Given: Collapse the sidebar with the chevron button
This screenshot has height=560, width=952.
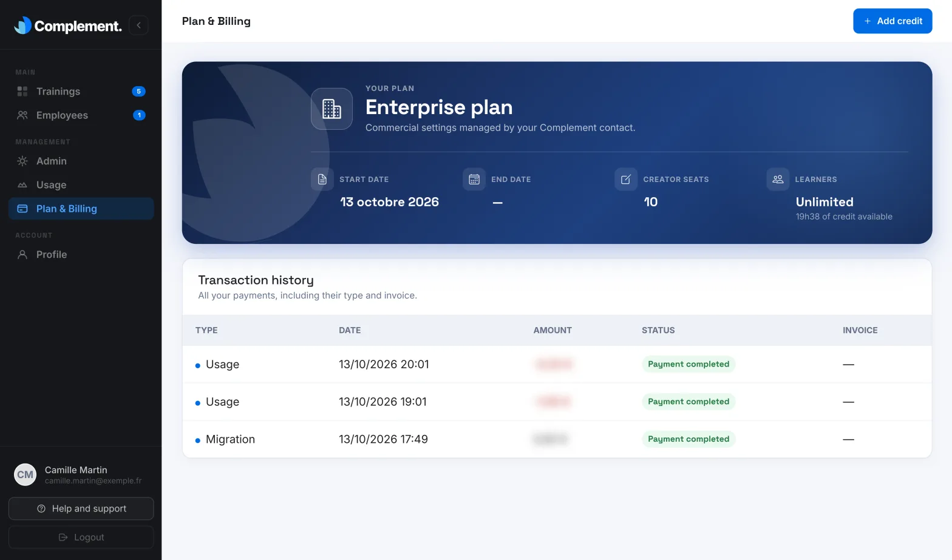Looking at the screenshot, I should tap(138, 25).
